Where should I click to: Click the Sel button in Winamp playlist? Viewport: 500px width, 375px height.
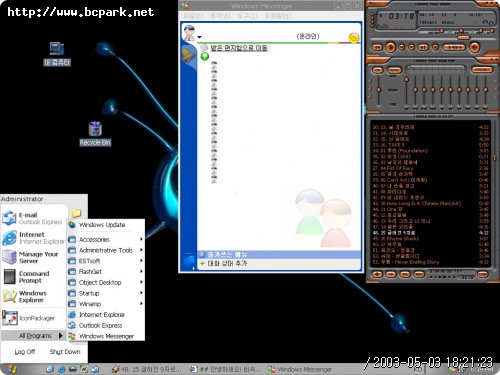pyautogui.click(x=405, y=274)
